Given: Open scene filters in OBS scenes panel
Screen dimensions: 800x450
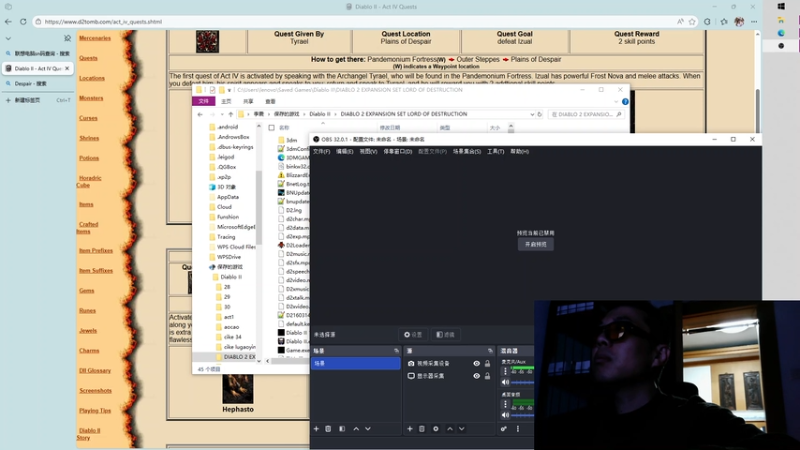Looking at the screenshot, I should 342,429.
